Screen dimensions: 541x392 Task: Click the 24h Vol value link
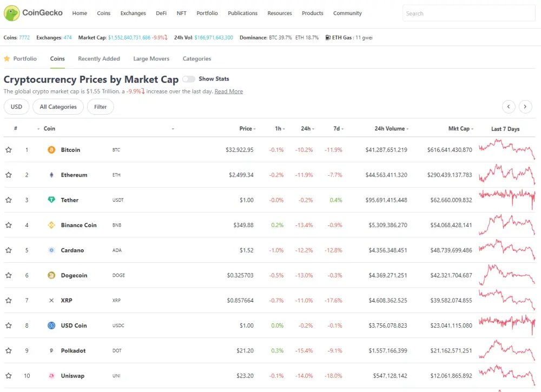click(x=214, y=38)
